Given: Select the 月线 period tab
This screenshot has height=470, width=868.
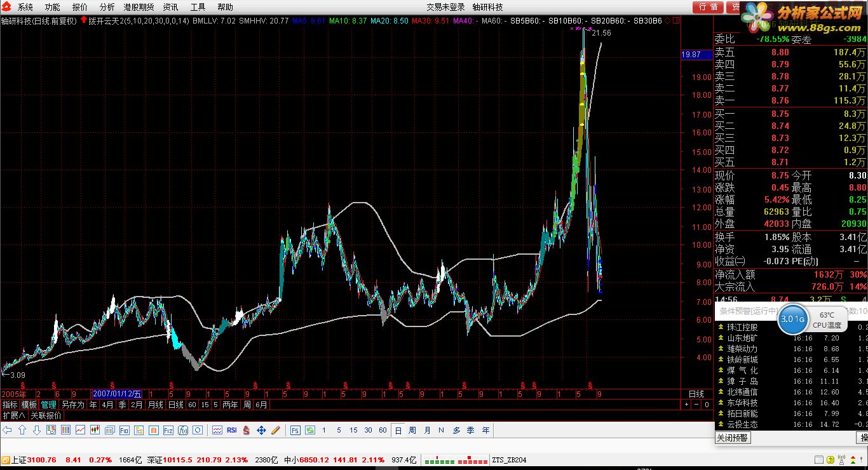Looking at the screenshot, I should [156, 405].
